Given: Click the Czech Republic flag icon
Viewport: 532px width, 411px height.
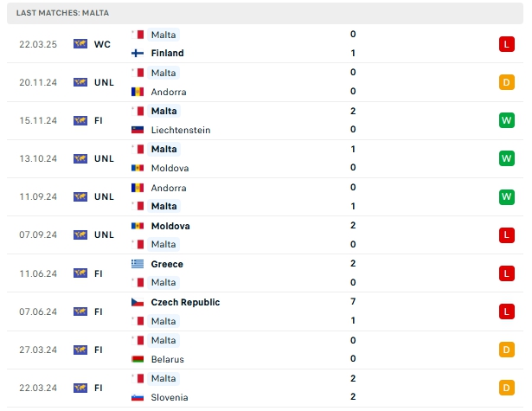Looking at the screenshot, I should [138, 302].
